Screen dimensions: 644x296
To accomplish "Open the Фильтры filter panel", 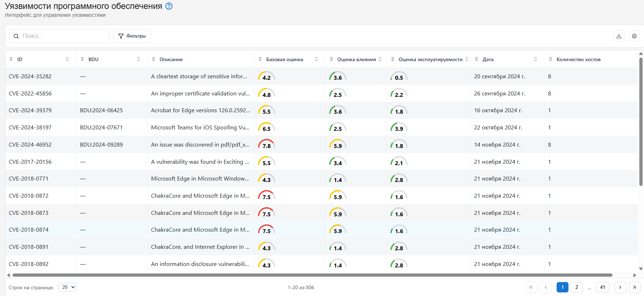I will (x=132, y=36).
